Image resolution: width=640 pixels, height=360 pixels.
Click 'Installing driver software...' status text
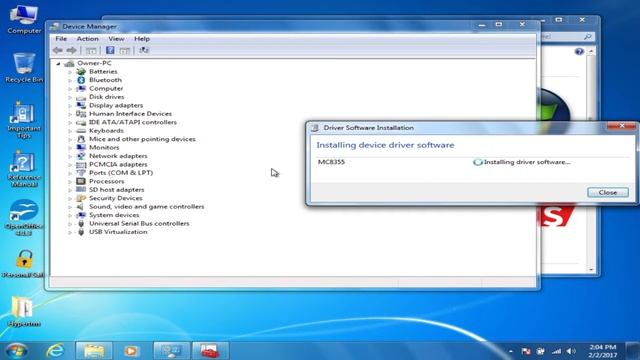tap(527, 162)
